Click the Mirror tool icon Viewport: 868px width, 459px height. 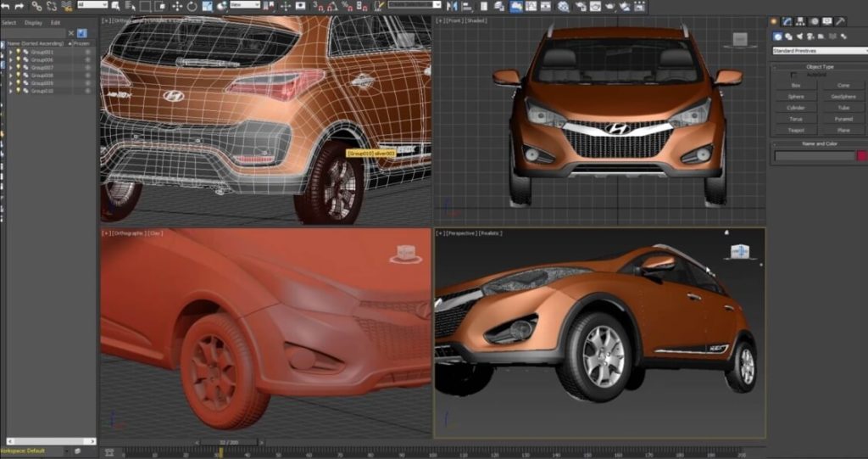pyautogui.click(x=452, y=6)
